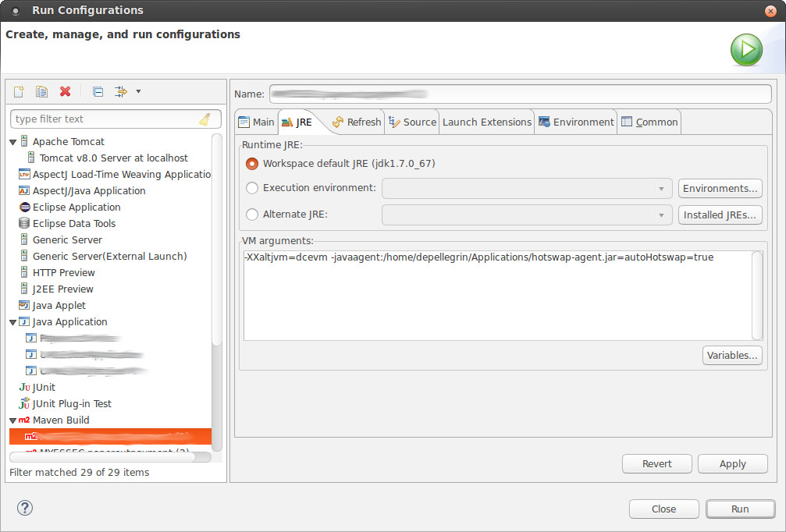The image size is (786, 532).
Task: Delete selected configuration with red X
Action: pyautogui.click(x=65, y=91)
